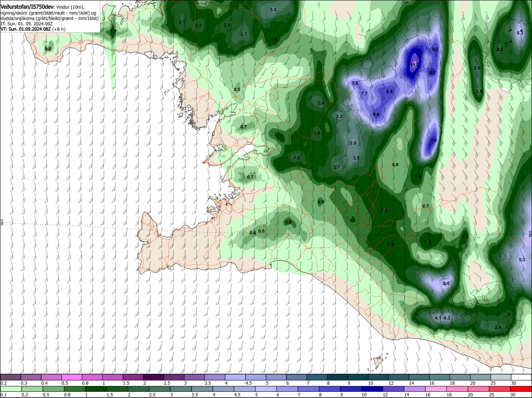Click the 0.8 value on the map

pos(395,165)
